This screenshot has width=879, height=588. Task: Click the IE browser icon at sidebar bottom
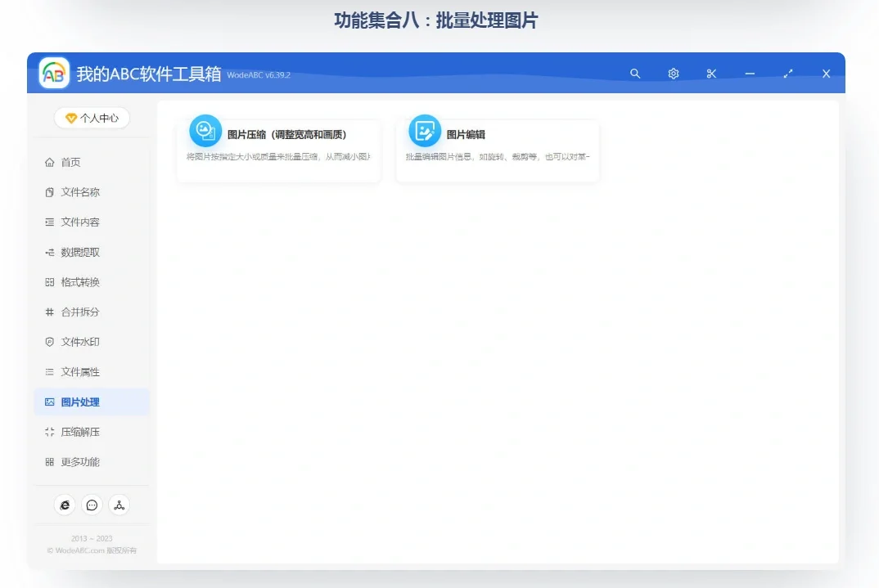pyautogui.click(x=65, y=505)
